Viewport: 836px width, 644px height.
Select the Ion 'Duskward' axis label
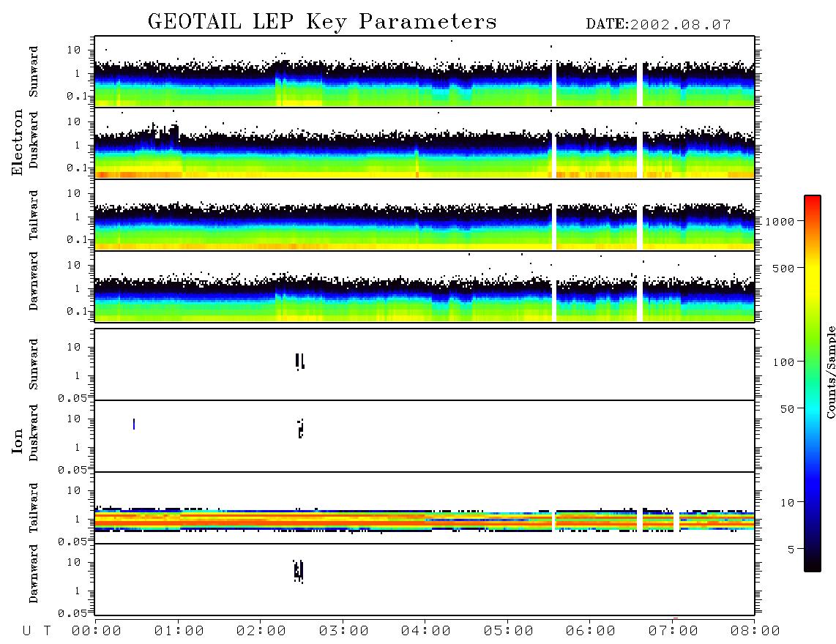pos(34,433)
